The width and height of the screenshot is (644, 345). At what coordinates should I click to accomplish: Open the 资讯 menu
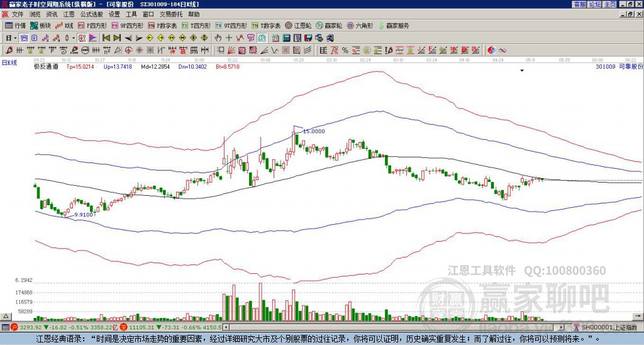click(52, 14)
